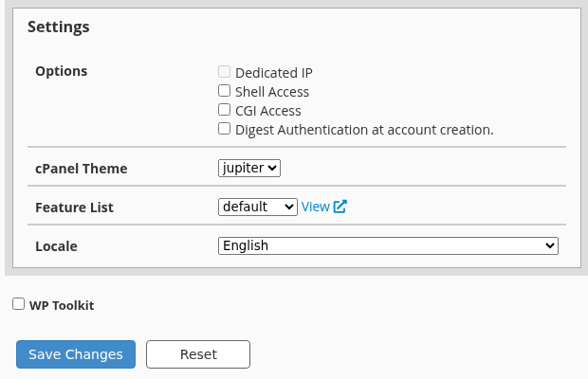Click the CGI Access label text
This screenshot has height=379, width=588.
268,111
